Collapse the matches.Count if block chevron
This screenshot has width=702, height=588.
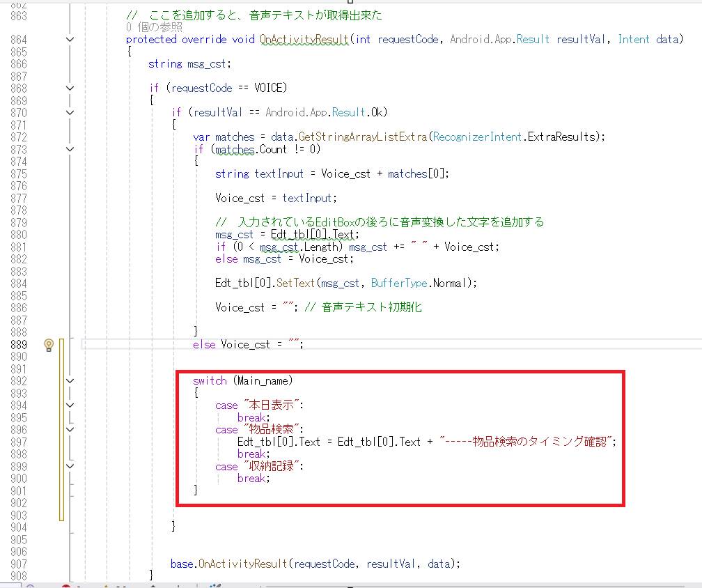point(70,149)
